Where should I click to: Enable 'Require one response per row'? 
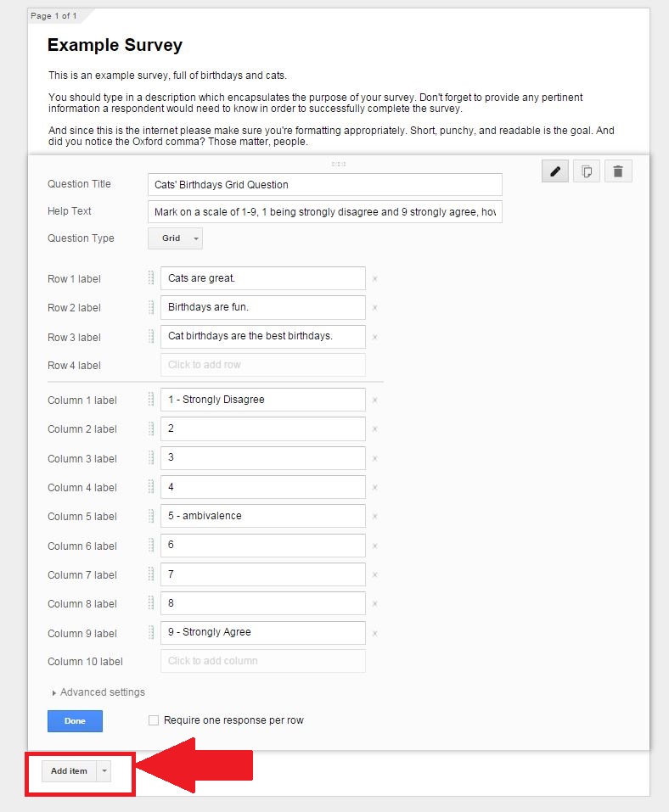[x=153, y=720]
